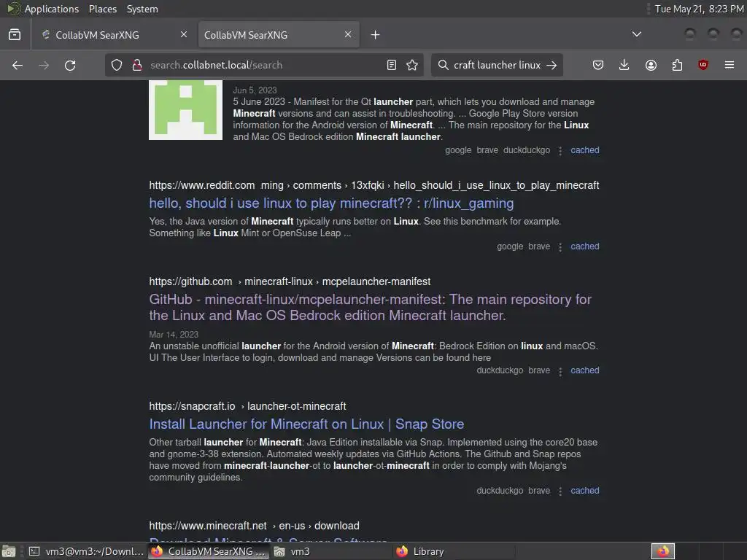Click the forward navigation arrow
Screen dimensions: 747x560
(44, 65)
